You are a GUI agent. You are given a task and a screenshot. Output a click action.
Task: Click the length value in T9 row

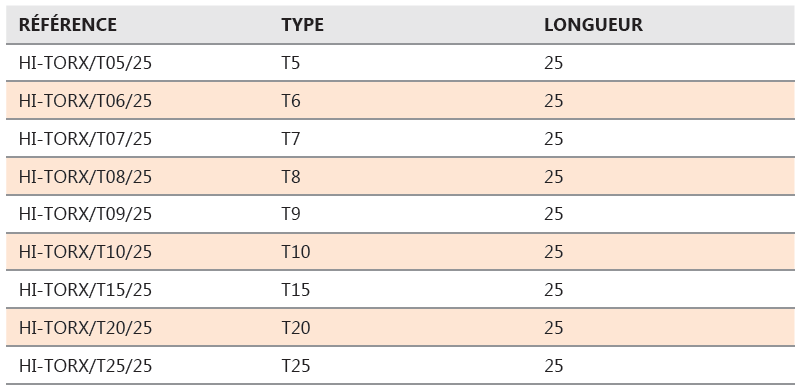(553, 214)
